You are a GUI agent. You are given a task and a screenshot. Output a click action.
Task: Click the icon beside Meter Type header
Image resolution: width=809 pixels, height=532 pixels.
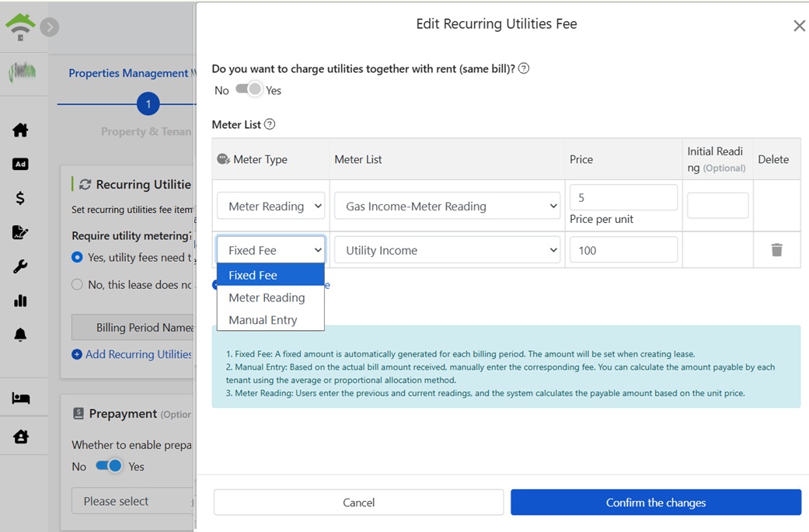223,159
